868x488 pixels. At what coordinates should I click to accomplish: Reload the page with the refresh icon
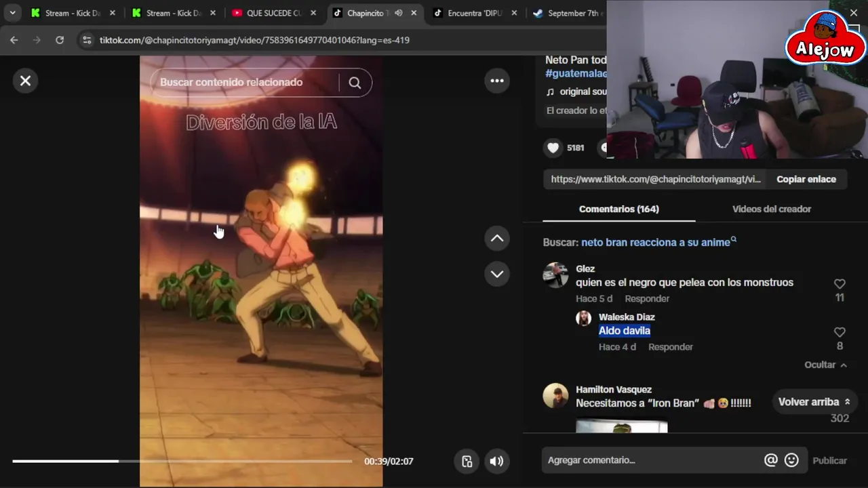(60, 40)
